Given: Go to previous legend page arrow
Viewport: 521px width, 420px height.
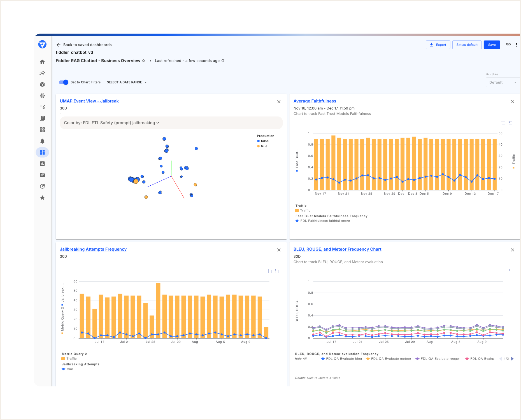Looking at the screenshot, I should tap(501, 359).
